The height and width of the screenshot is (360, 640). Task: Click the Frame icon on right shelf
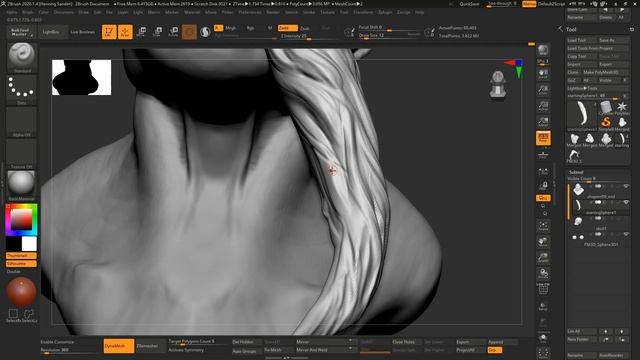pos(543,226)
